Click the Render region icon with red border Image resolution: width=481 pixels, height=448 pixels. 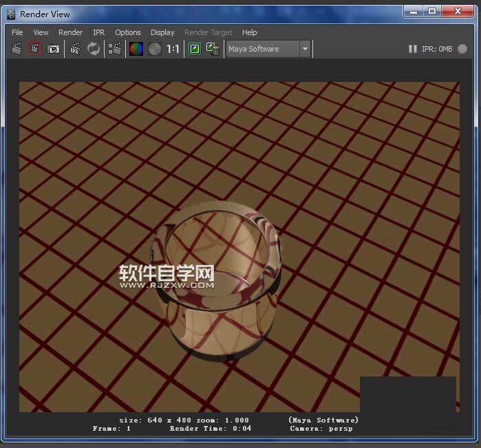(34, 49)
